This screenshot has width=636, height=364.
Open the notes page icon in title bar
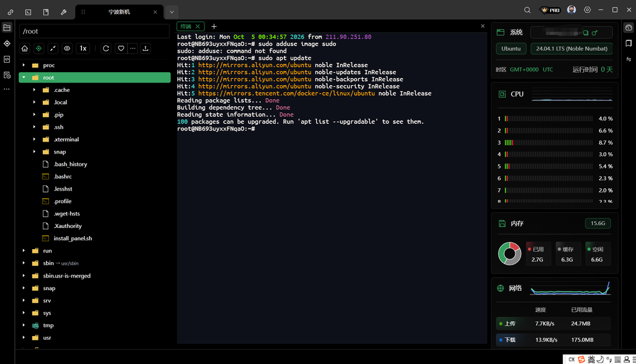[x=46, y=12]
